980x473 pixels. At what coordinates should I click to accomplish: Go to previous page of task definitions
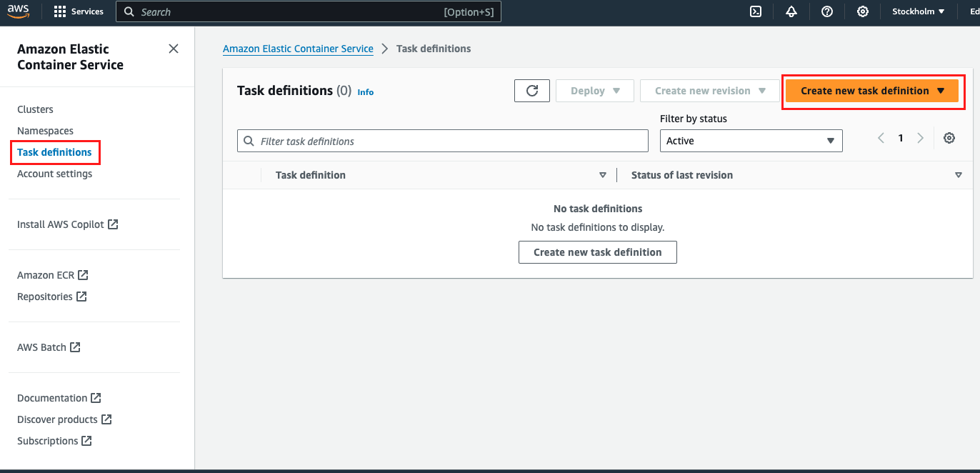pos(881,139)
